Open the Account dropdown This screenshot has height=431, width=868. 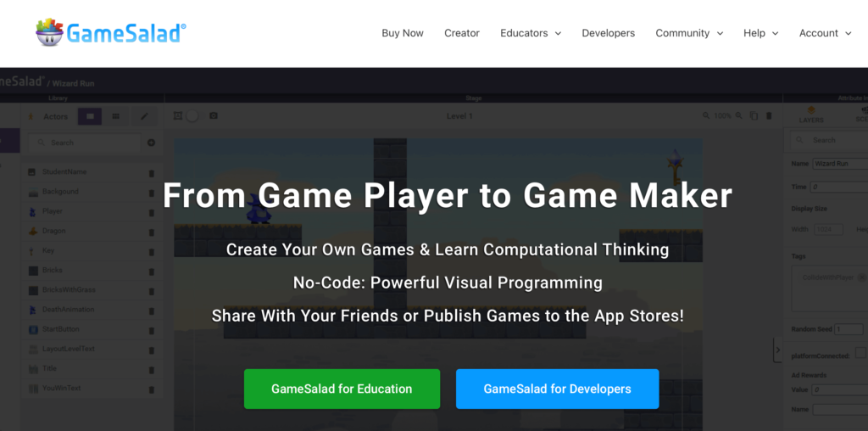click(825, 33)
